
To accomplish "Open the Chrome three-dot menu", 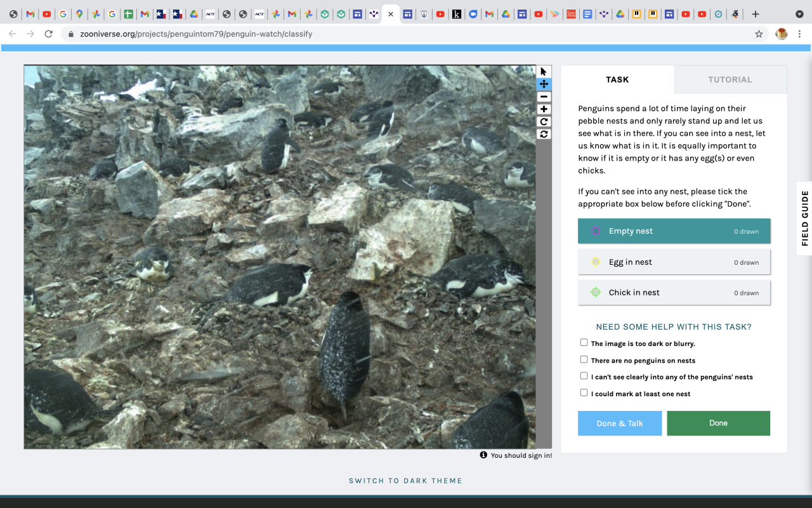I will pos(799,34).
